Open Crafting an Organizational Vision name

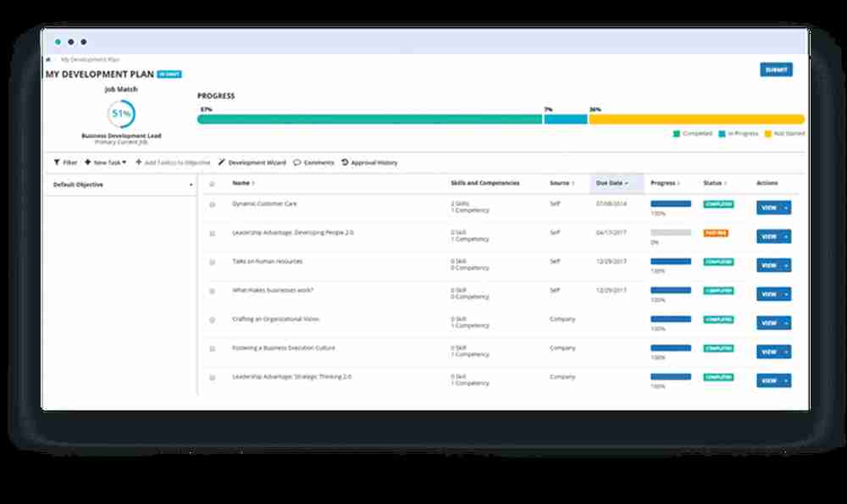(x=275, y=319)
